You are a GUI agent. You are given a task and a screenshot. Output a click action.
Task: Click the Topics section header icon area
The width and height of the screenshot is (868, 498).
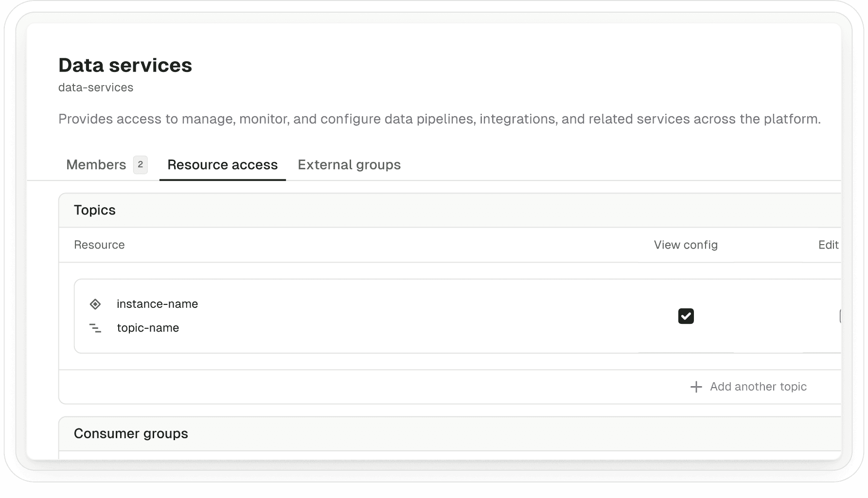tap(95, 210)
